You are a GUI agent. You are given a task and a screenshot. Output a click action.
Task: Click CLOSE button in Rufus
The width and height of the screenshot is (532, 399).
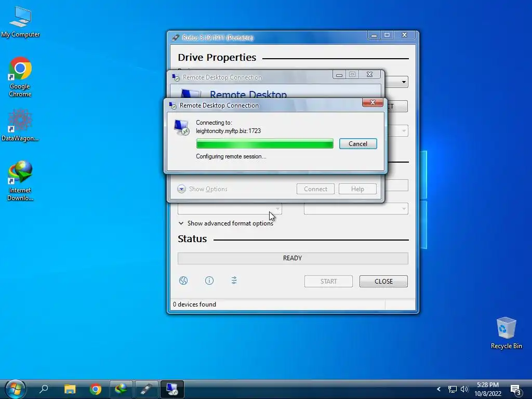point(383,281)
